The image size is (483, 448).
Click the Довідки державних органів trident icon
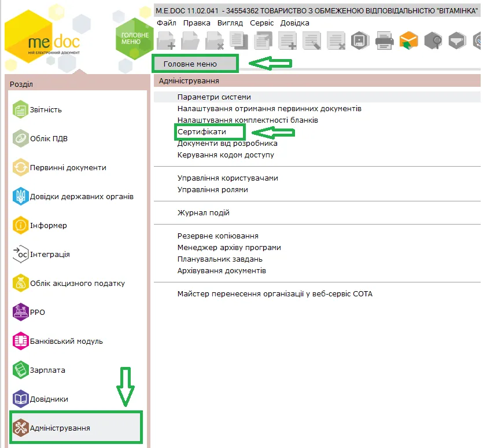coord(20,196)
